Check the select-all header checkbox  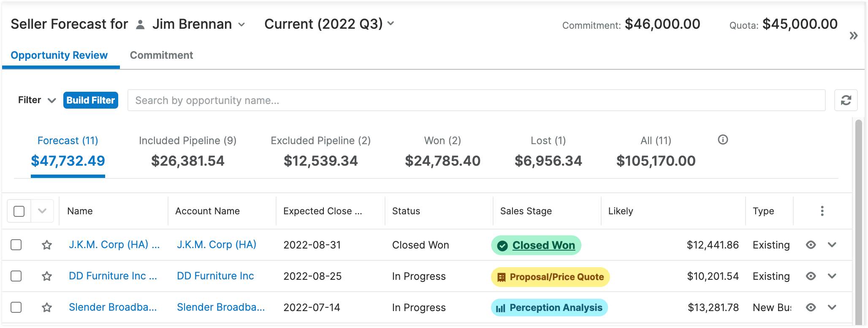tap(19, 211)
